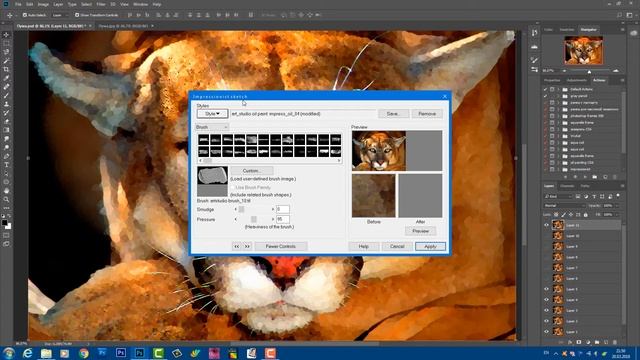The height and width of the screenshot is (360, 640).
Task: Click the Navigator zoom slider
Action: [589, 71]
